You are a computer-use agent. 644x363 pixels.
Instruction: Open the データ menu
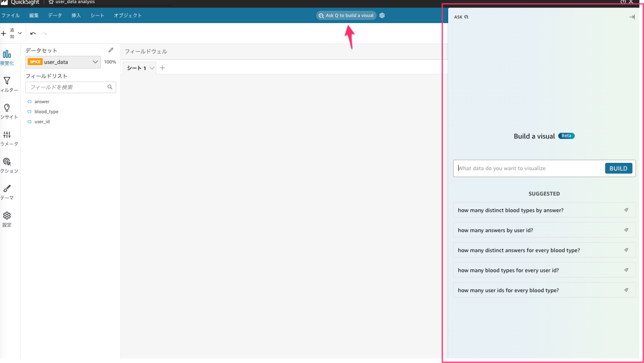(55, 15)
